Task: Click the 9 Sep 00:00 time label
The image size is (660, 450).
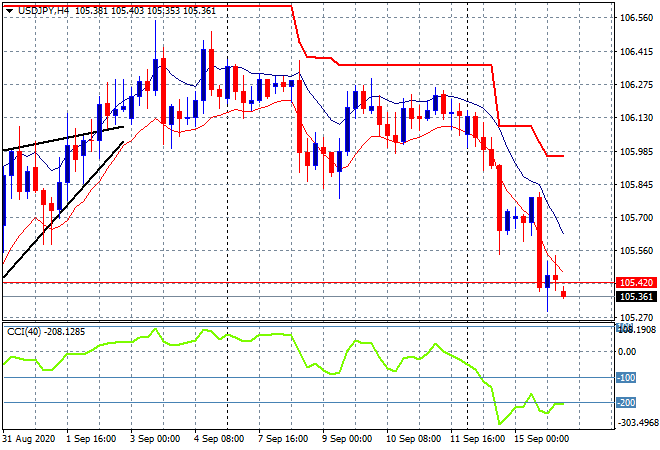Action: [x=347, y=439]
